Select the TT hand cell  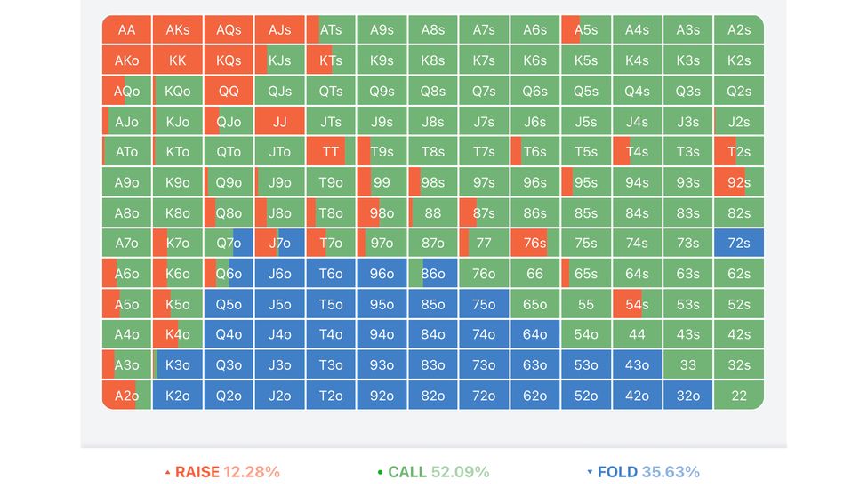coord(330,151)
